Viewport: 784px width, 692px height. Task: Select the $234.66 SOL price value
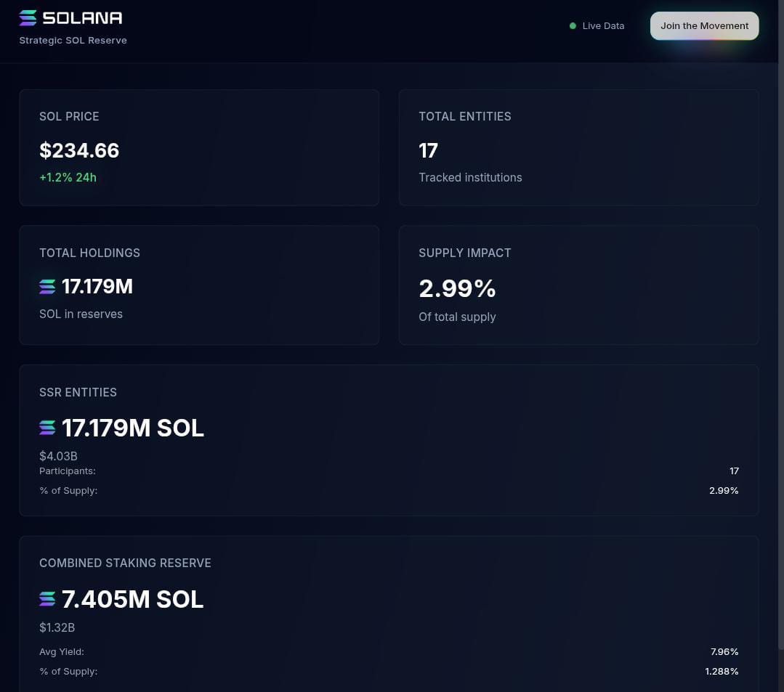click(79, 150)
